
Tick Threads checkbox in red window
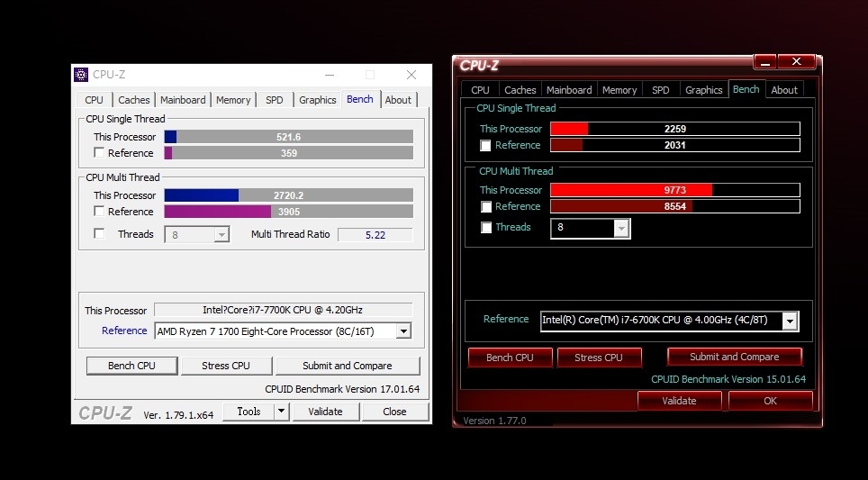coord(485,228)
